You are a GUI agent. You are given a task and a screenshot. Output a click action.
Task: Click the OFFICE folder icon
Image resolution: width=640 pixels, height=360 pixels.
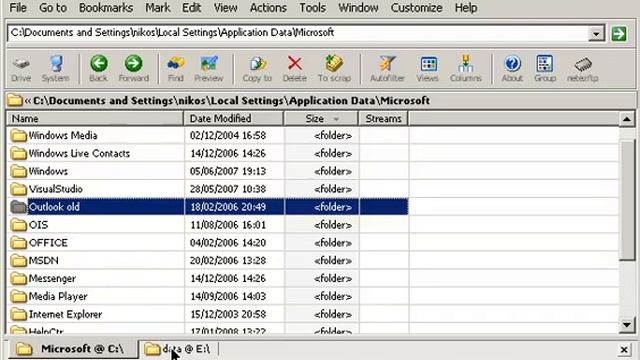18,243
